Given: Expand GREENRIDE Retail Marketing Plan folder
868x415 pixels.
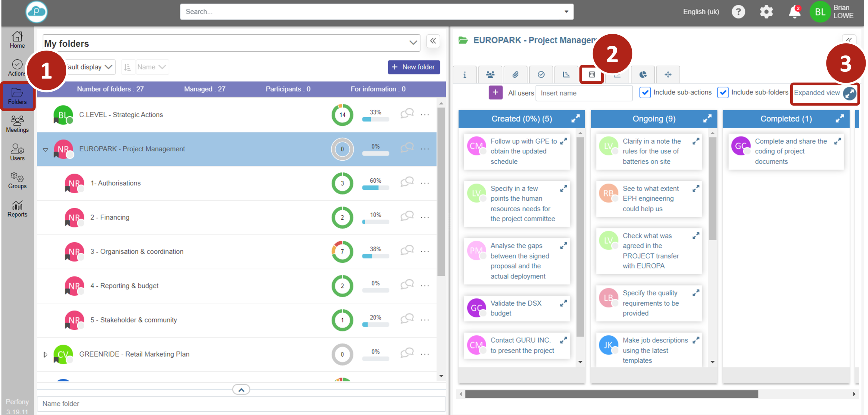Looking at the screenshot, I should click(46, 354).
